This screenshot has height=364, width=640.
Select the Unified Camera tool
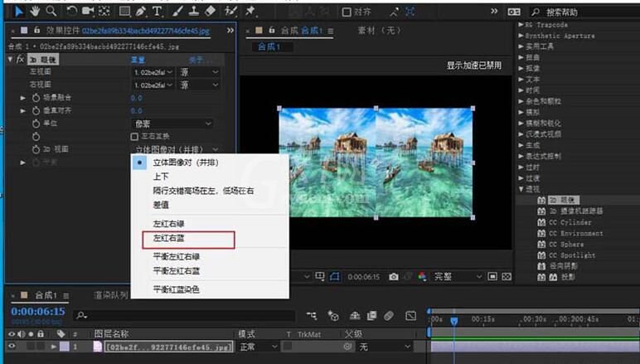(88, 11)
